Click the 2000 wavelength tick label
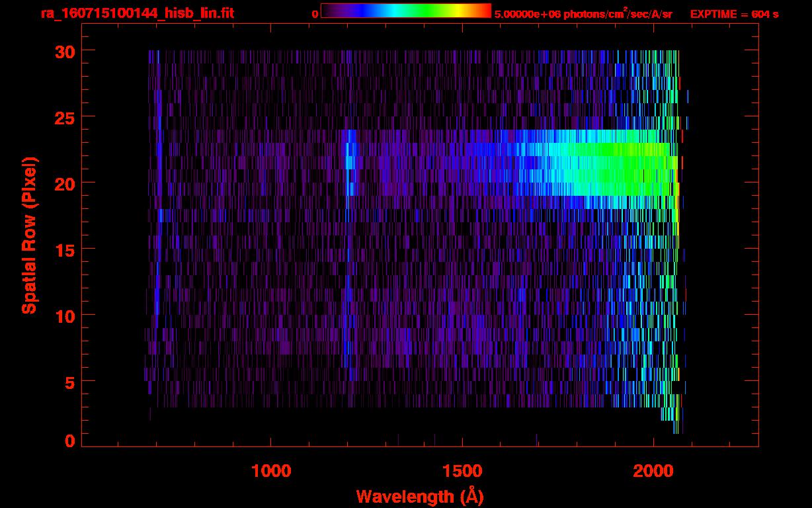812x508 pixels. coord(653,471)
